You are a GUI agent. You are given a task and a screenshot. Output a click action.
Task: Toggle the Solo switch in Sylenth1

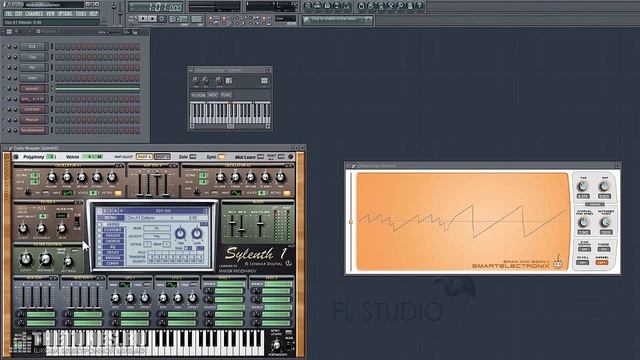click(x=193, y=157)
